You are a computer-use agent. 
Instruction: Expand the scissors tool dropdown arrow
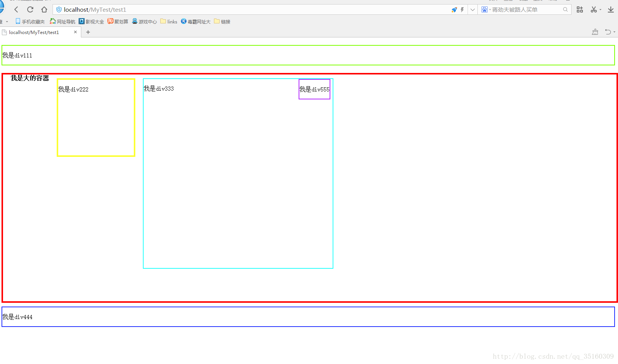point(600,10)
